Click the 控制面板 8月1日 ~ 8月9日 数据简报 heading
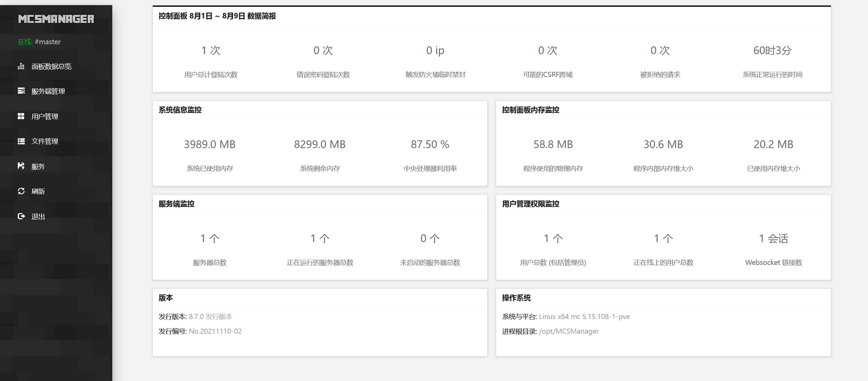 coord(217,16)
